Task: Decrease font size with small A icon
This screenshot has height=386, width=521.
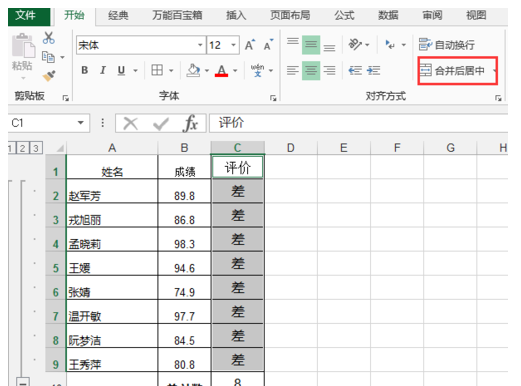Action: click(x=268, y=45)
